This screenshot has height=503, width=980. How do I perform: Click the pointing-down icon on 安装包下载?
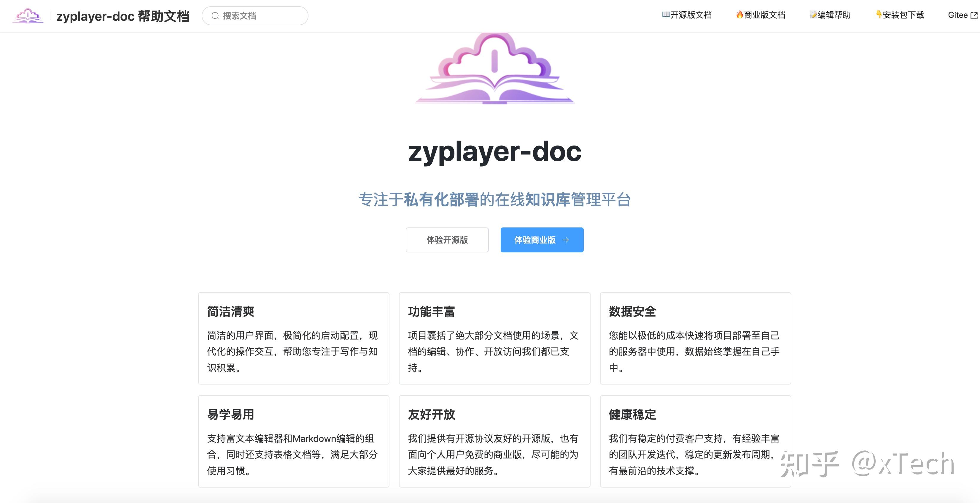(879, 15)
